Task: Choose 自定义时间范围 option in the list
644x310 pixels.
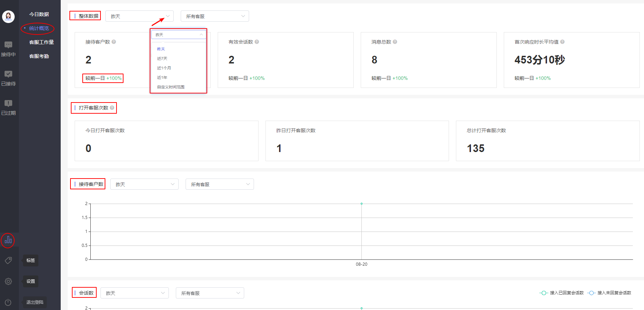Action: [x=171, y=87]
